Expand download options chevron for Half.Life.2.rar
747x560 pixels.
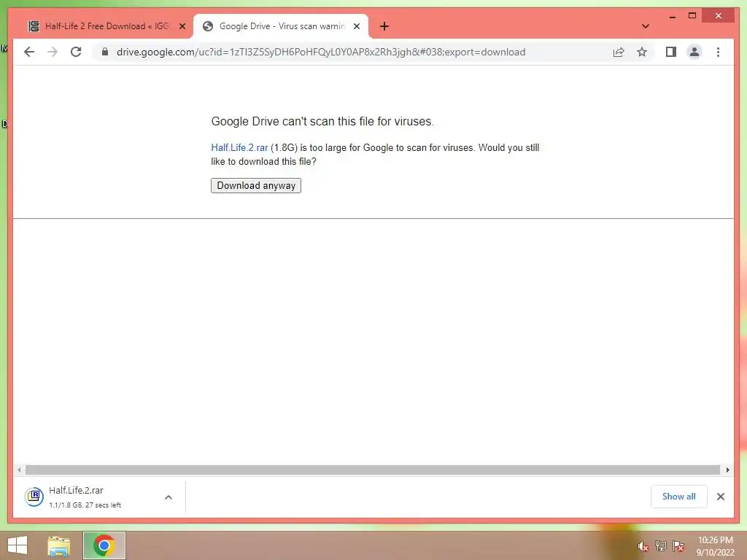(x=169, y=497)
